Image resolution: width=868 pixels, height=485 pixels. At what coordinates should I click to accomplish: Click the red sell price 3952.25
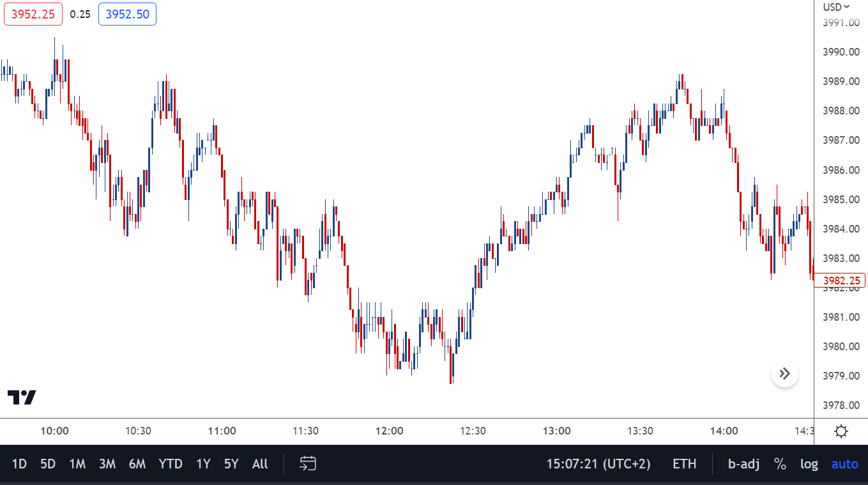[33, 14]
